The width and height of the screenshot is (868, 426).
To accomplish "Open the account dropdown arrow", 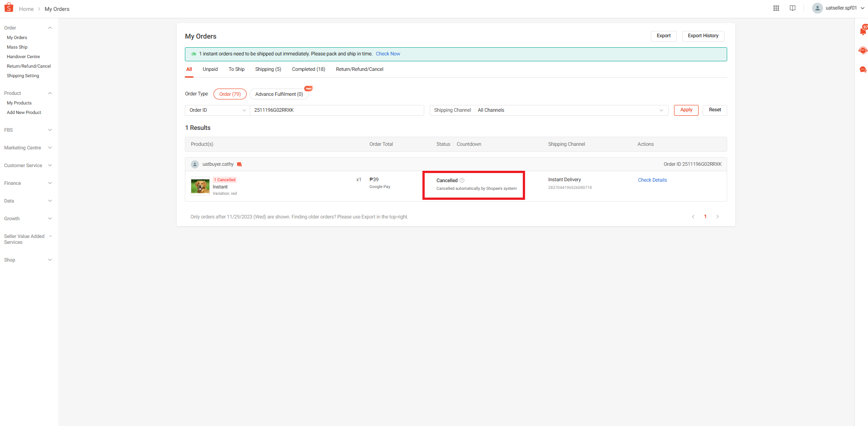I will pos(862,8).
